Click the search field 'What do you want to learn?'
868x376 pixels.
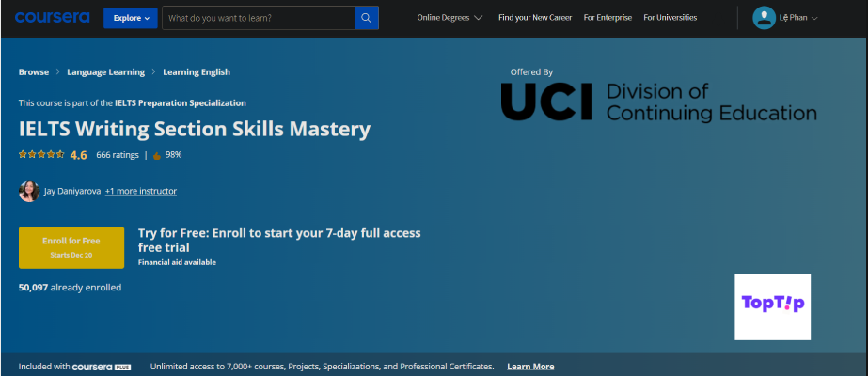(x=258, y=18)
